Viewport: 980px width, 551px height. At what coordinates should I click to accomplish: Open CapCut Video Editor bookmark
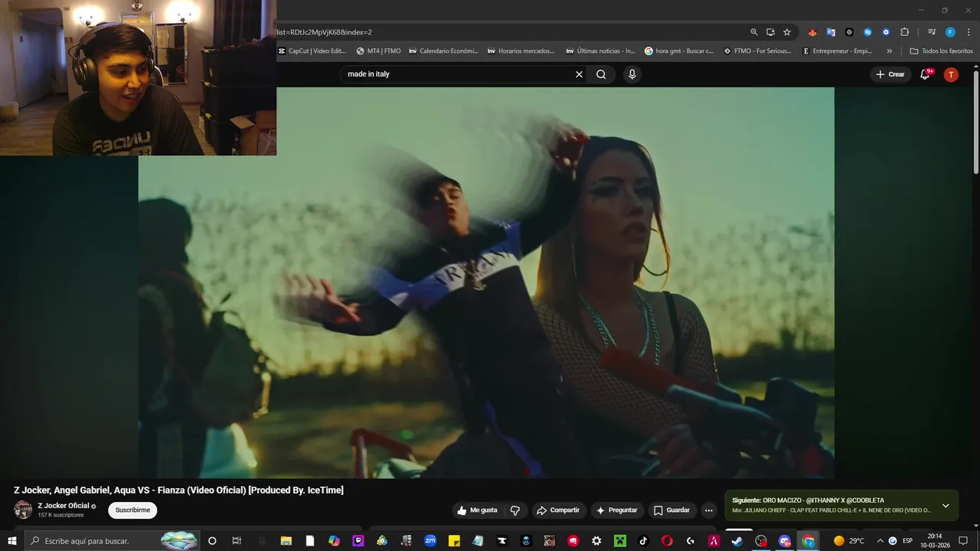[x=312, y=51]
